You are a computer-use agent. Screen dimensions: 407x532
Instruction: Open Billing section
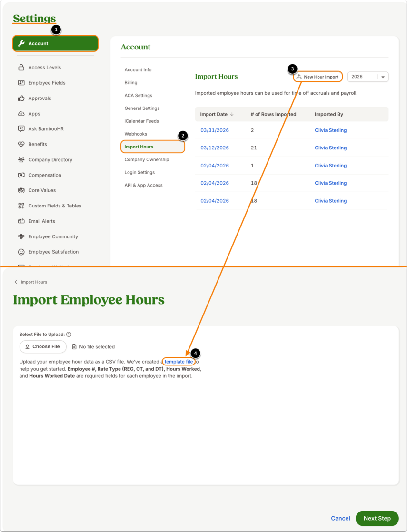[x=131, y=83]
